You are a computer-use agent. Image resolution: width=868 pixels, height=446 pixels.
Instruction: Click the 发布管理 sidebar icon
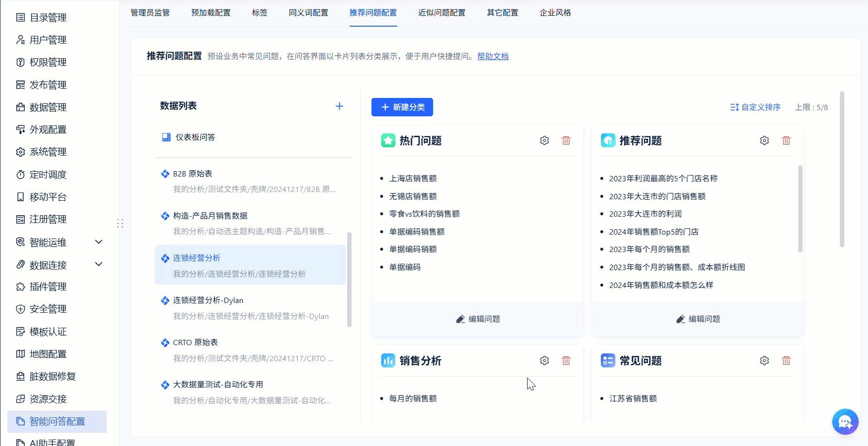(x=20, y=85)
